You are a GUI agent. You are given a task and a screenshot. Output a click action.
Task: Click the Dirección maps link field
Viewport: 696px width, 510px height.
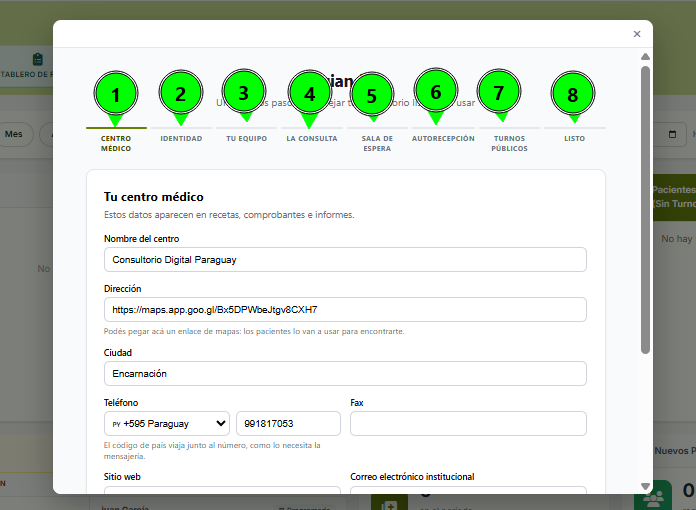pyautogui.click(x=345, y=310)
